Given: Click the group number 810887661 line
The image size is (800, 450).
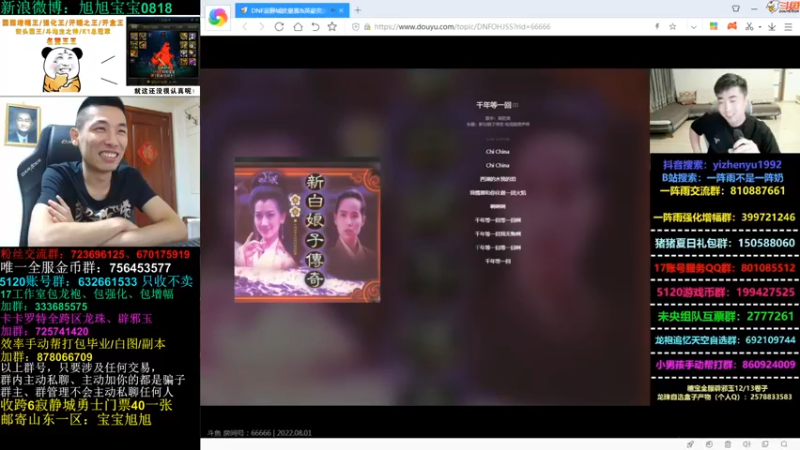Looking at the screenshot, I should (722, 191).
